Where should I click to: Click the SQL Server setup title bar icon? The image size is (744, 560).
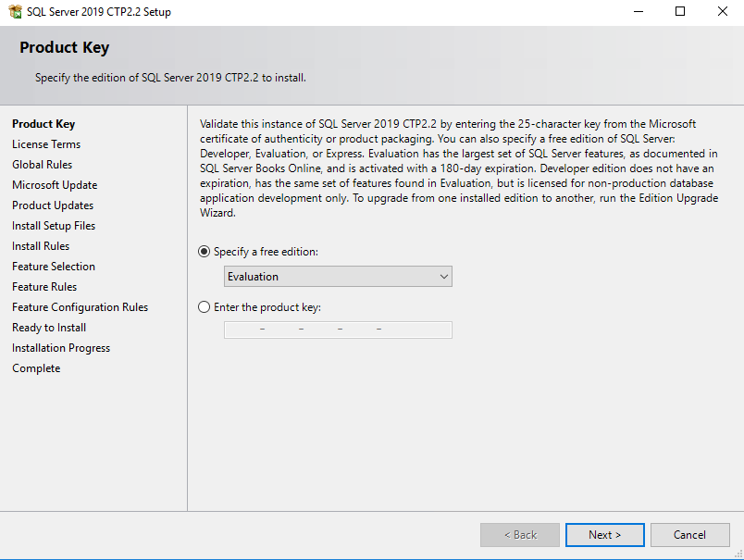pyautogui.click(x=15, y=11)
